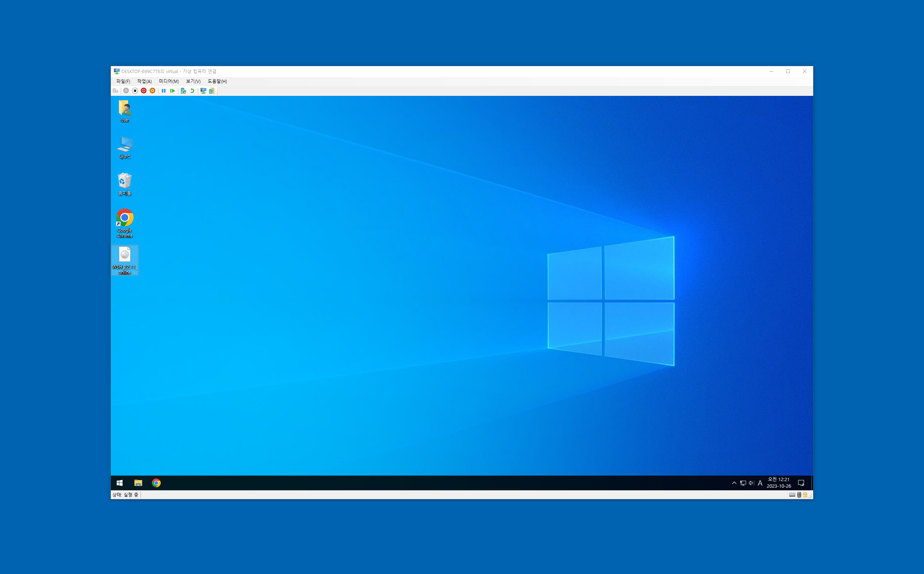Open File Explorer in VM taskbar
Screen dimensions: 924x574
[138, 483]
